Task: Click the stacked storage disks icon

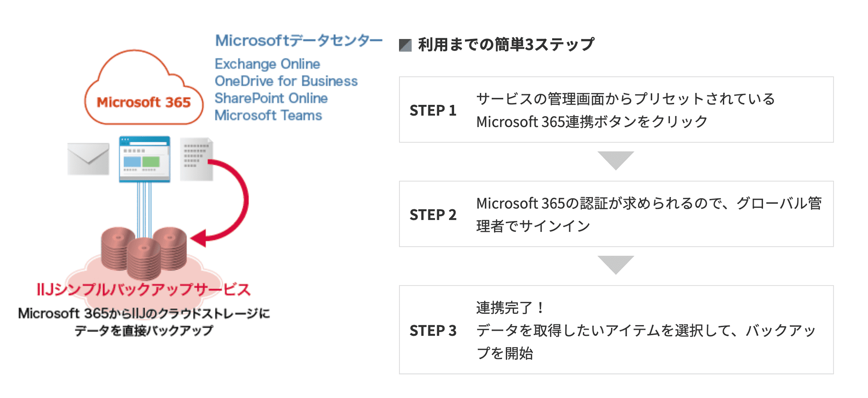Action: pos(144,253)
